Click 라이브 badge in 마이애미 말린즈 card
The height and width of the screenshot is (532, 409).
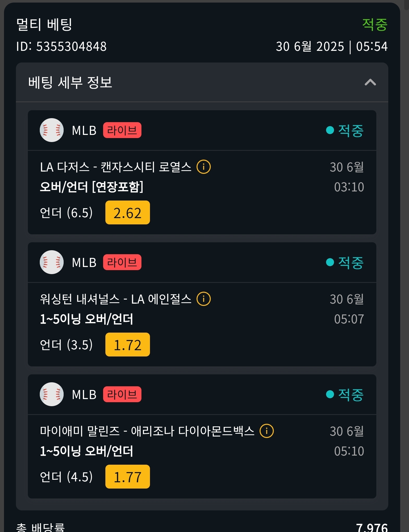(x=122, y=394)
